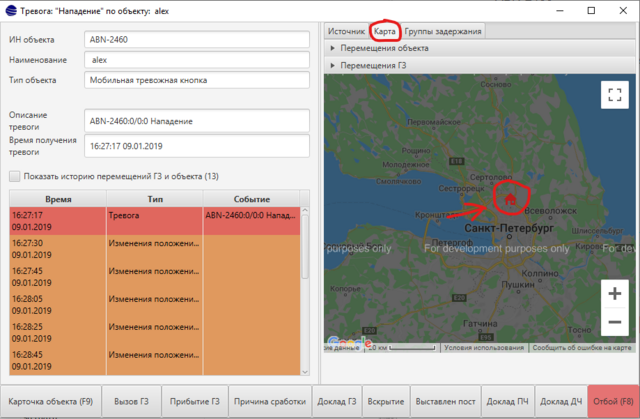The width and height of the screenshot is (640, 419).
Task: Click the red house marker on map
Action: pos(510,198)
